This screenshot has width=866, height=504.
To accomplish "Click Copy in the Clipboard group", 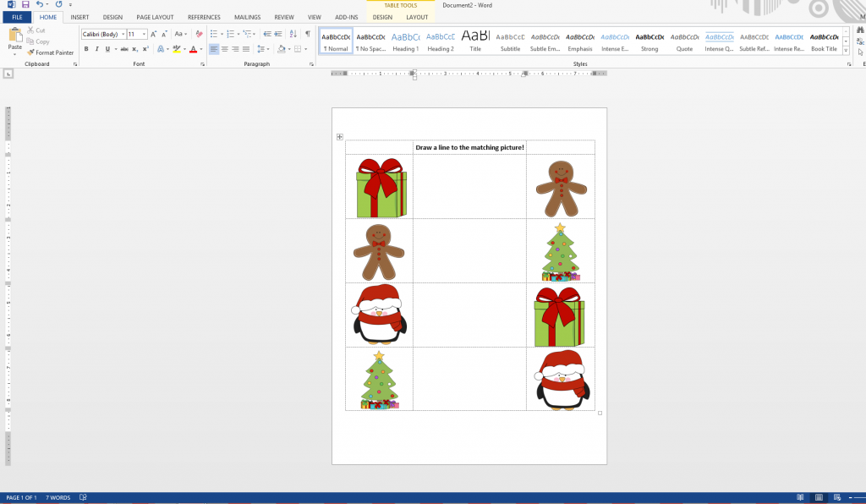I will point(38,41).
